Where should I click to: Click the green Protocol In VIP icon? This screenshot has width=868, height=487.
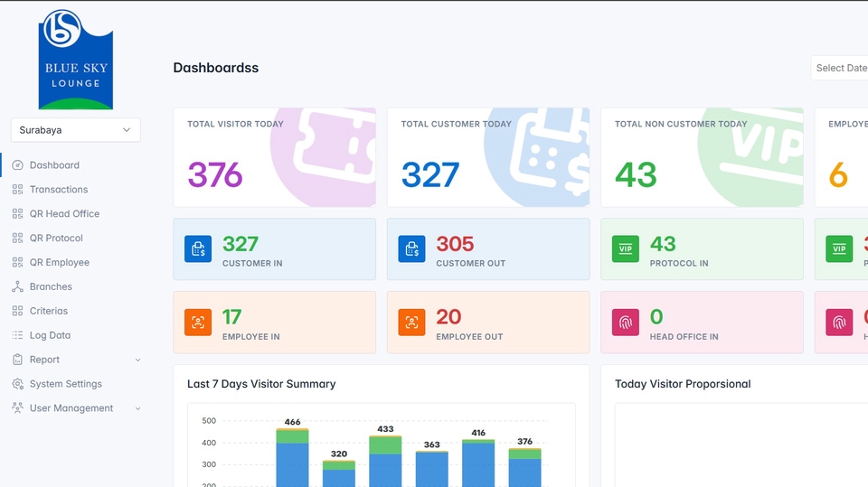tap(625, 249)
